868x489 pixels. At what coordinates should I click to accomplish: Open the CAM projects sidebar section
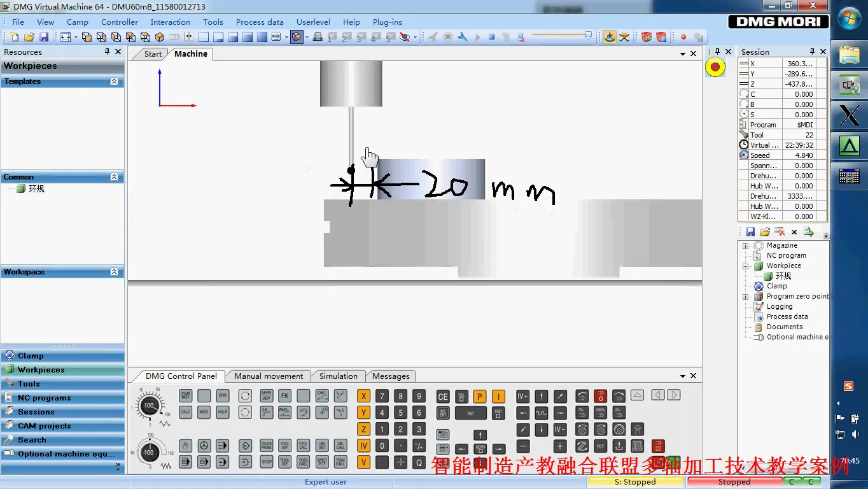coord(44,426)
